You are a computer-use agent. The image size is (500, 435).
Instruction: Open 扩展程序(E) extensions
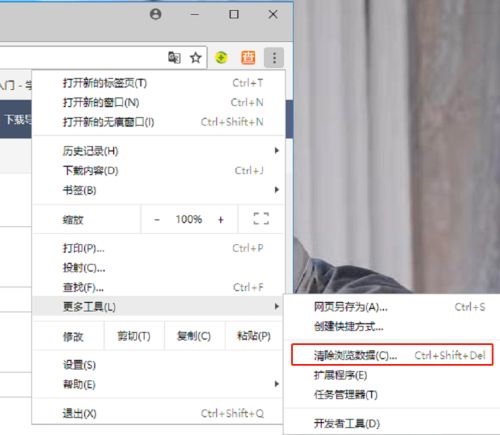pos(393,375)
